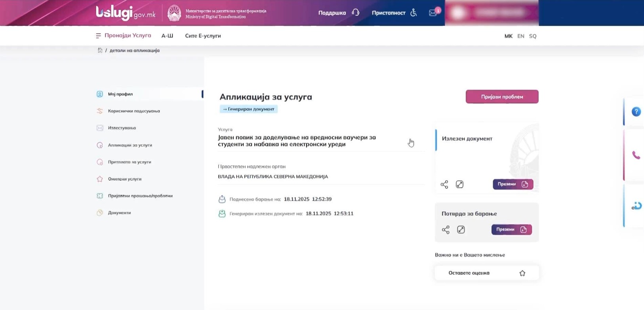This screenshot has height=310, width=644.
Task: Switch language to SQ
Action: (x=533, y=36)
